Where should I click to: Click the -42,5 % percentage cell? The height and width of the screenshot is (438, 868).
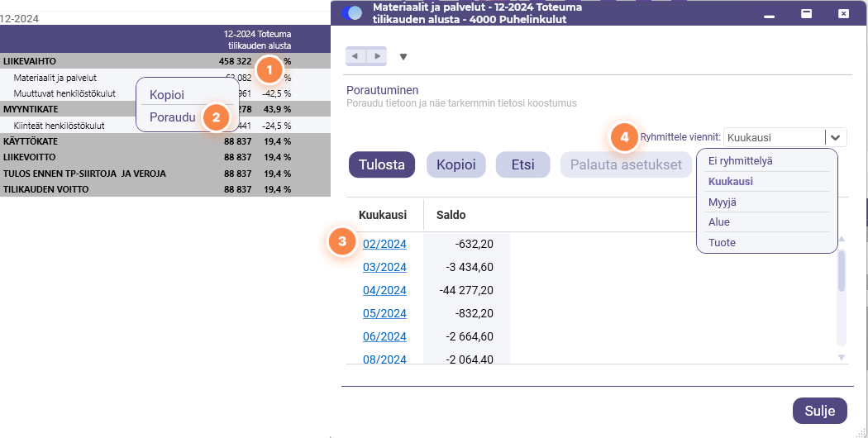tap(277, 93)
